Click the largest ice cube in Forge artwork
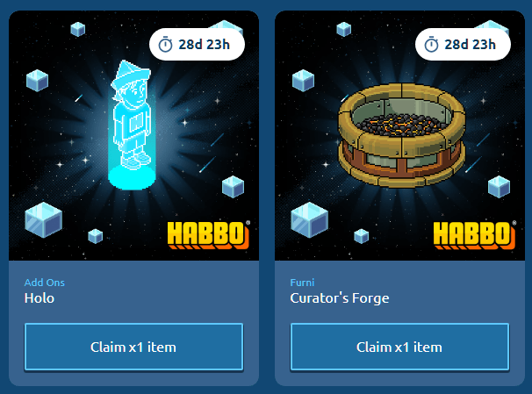 click(309, 219)
